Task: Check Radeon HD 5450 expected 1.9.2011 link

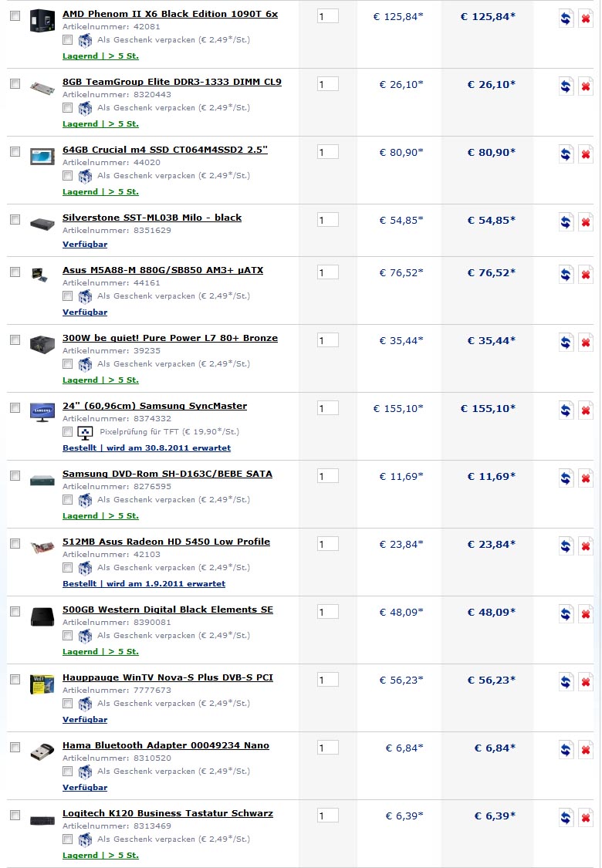Action: pos(144,583)
